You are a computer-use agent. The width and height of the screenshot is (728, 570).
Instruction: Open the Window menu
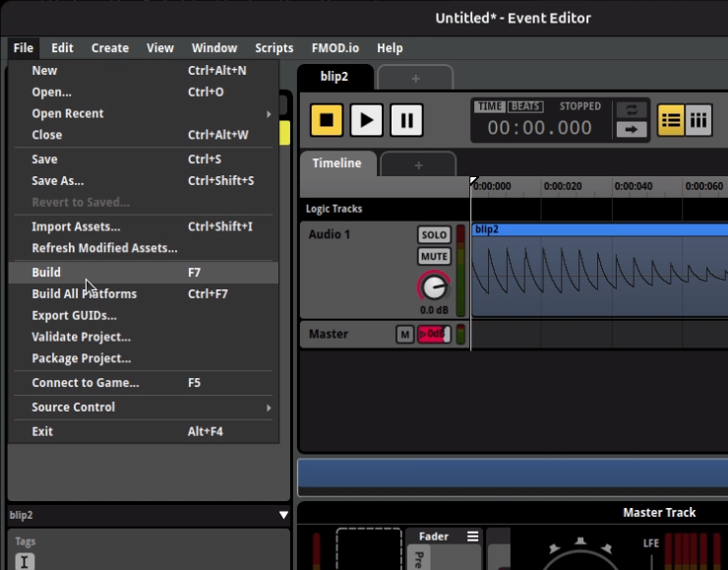[x=214, y=48]
